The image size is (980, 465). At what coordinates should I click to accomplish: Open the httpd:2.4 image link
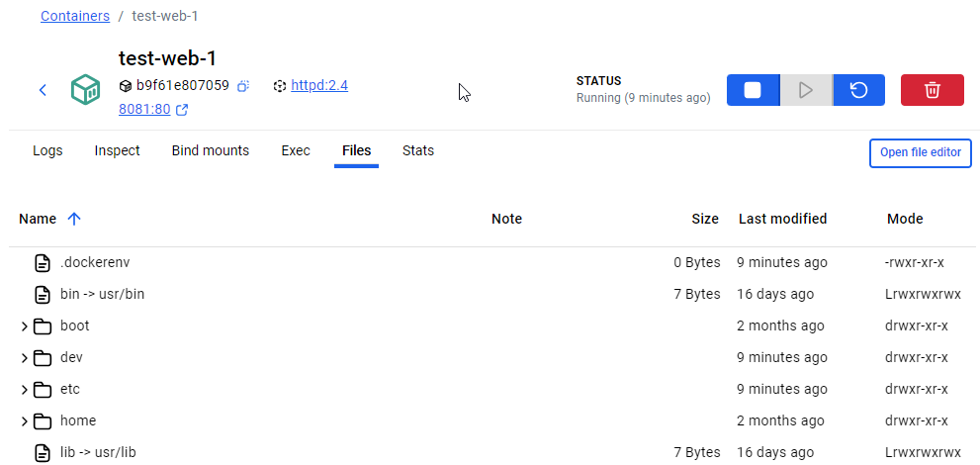(318, 86)
